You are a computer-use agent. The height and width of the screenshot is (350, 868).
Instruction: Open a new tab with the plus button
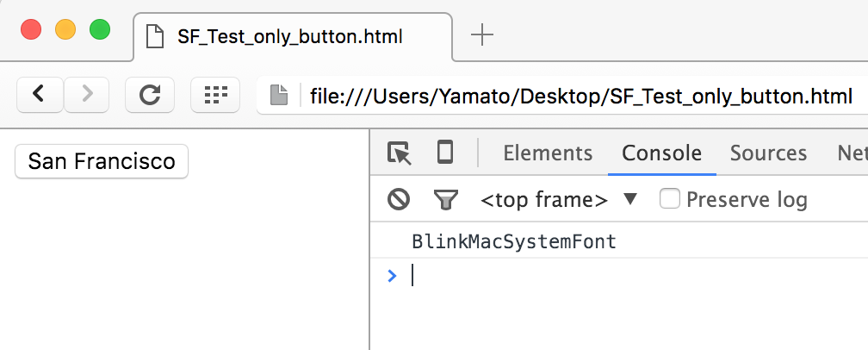pos(482,35)
